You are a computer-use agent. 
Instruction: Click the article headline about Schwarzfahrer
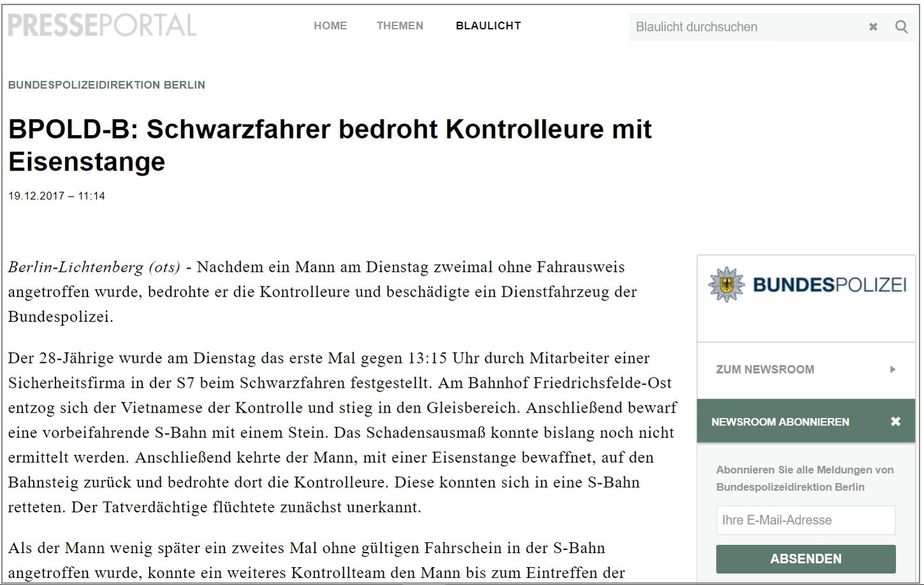tap(330, 145)
